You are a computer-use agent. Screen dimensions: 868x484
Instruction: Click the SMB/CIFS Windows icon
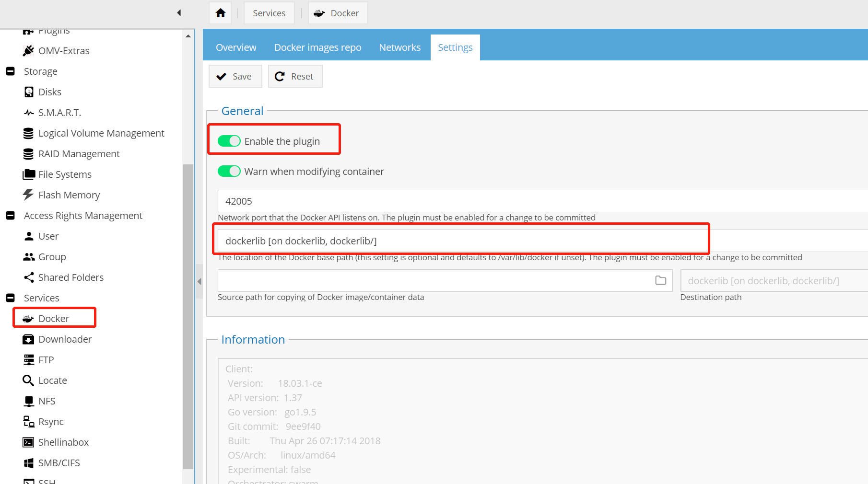[x=29, y=463]
